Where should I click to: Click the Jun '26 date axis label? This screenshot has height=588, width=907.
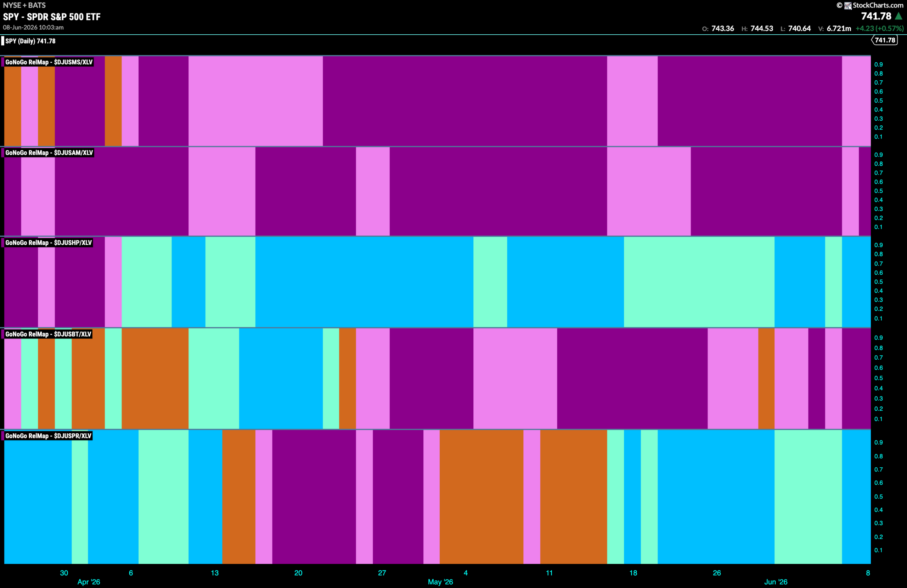tap(776, 582)
